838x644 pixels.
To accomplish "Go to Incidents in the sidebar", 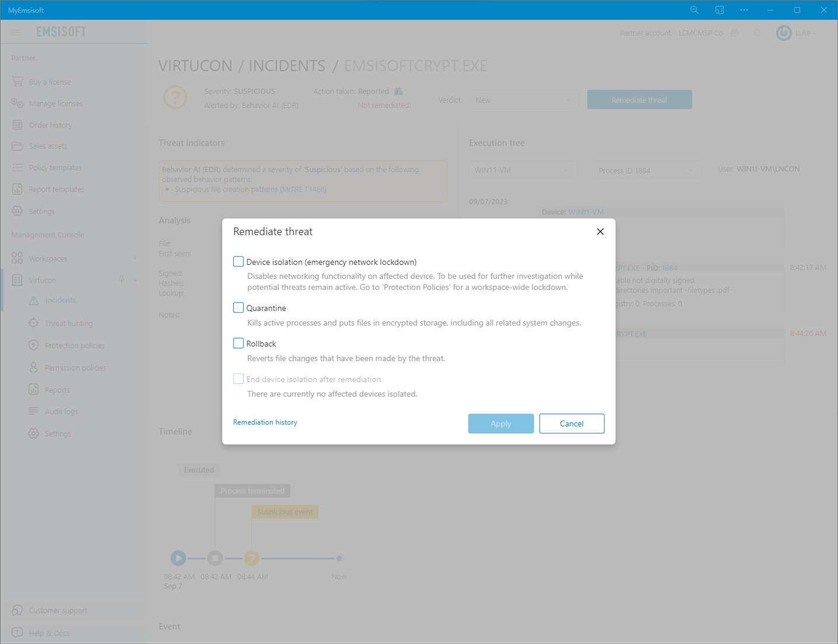I will click(x=61, y=300).
